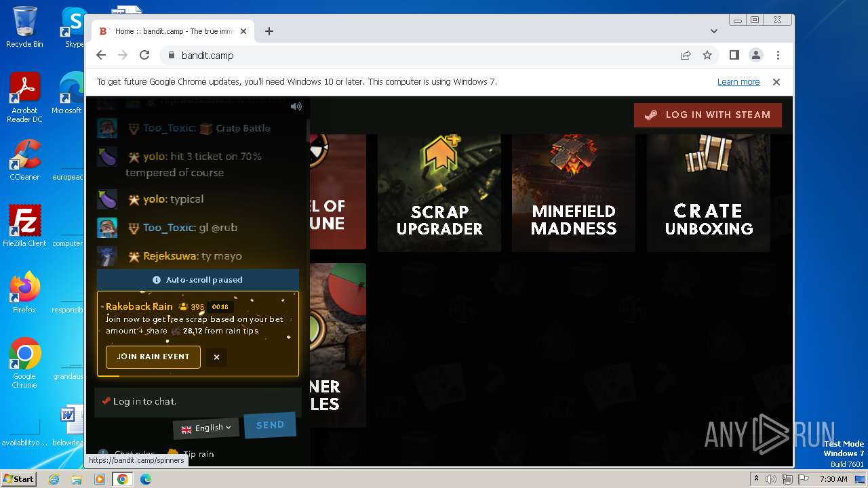Open Firefox desktop shortcut
The image size is (868, 488).
(24, 293)
